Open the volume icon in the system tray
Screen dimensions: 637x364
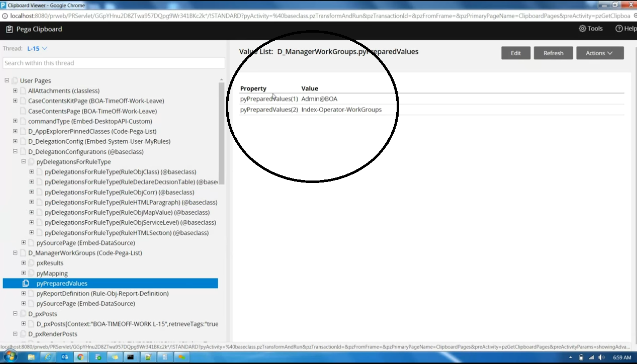[601, 358]
